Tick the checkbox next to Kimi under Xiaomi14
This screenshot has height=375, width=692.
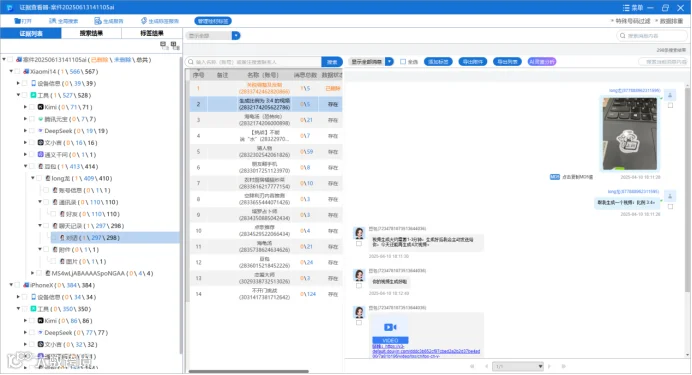click(x=32, y=107)
